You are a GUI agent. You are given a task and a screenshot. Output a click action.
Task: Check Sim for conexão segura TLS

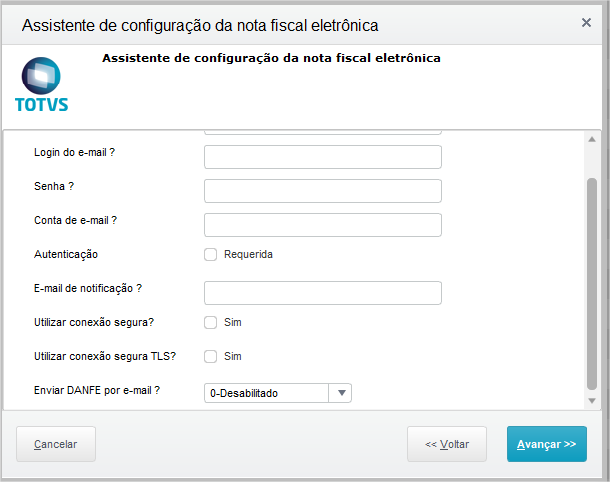(210, 356)
